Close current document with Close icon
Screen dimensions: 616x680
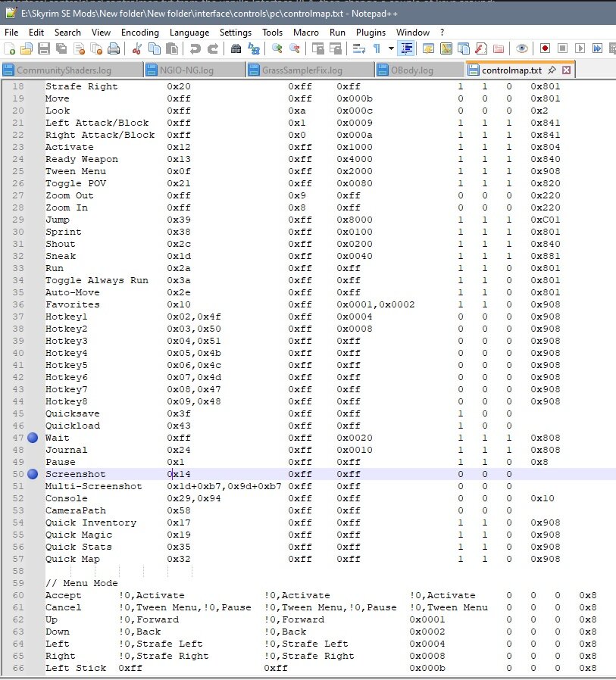tap(79, 48)
